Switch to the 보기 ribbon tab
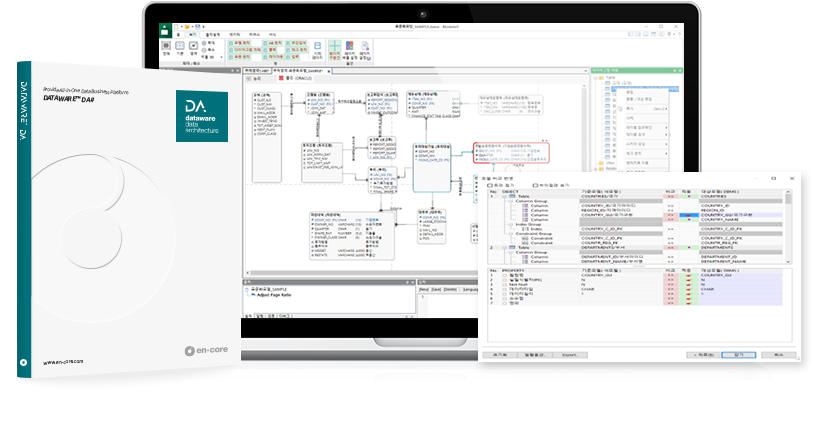The height and width of the screenshot is (430, 814). [193, 35]
